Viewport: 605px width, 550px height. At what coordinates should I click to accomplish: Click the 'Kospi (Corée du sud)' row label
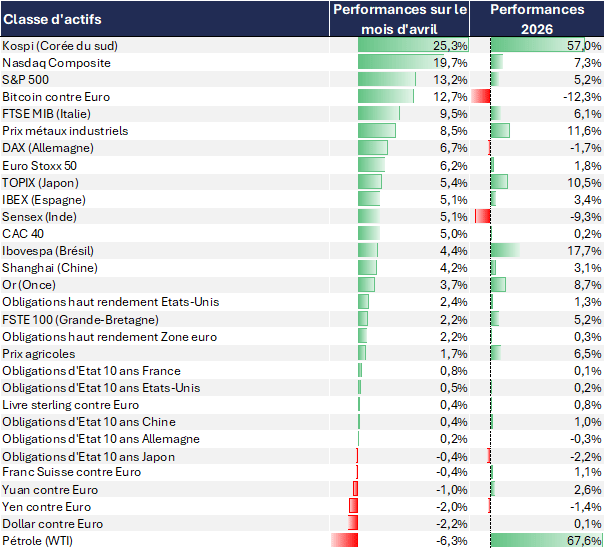pos(60,46)
